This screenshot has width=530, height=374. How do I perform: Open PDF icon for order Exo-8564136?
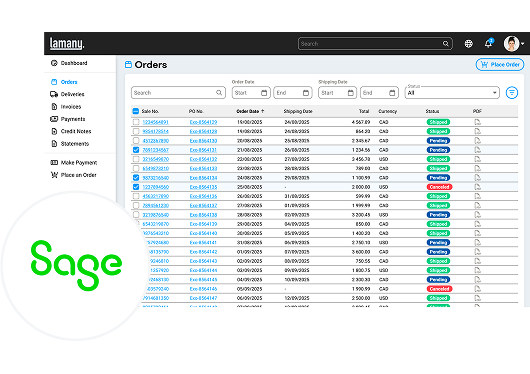(x=477, y=196)
